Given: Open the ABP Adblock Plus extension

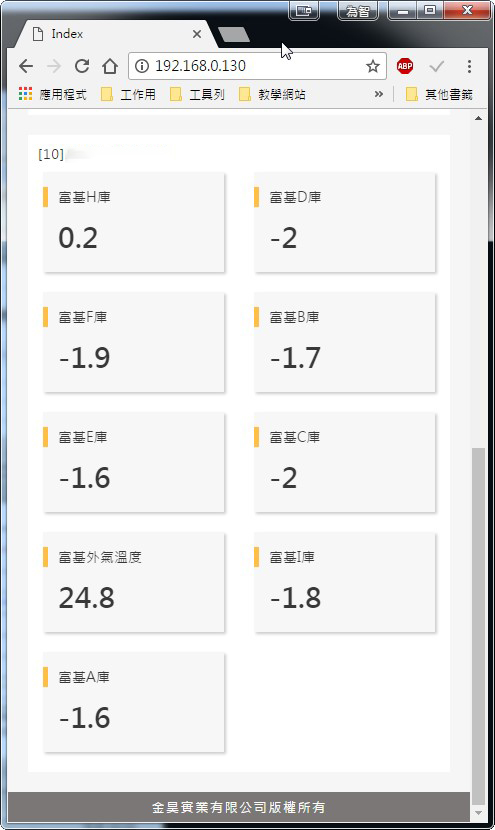Looking at the screenshot, I should click(405, 66).
